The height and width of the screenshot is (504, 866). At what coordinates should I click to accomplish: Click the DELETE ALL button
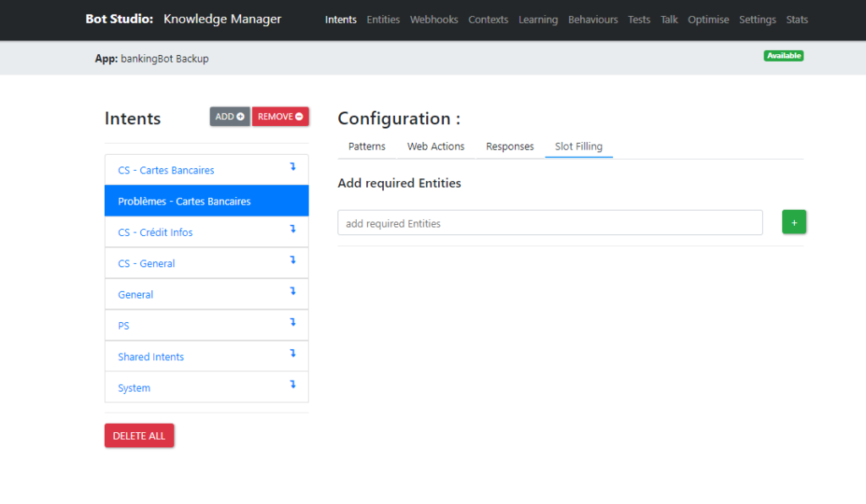click(140, 436)
